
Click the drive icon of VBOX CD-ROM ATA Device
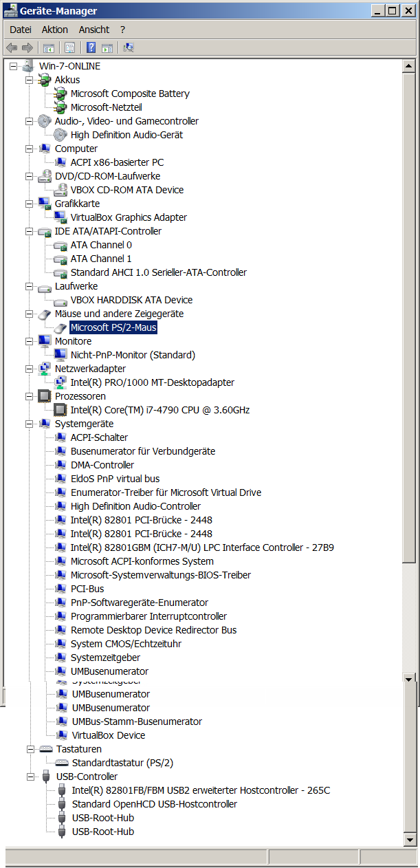(x=61, y=190)
